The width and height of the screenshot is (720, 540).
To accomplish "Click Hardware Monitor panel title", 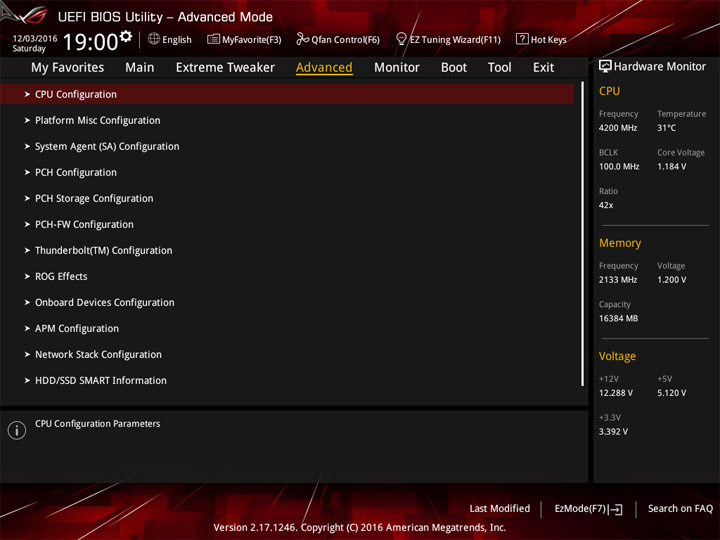I will [x=660, y=67].
